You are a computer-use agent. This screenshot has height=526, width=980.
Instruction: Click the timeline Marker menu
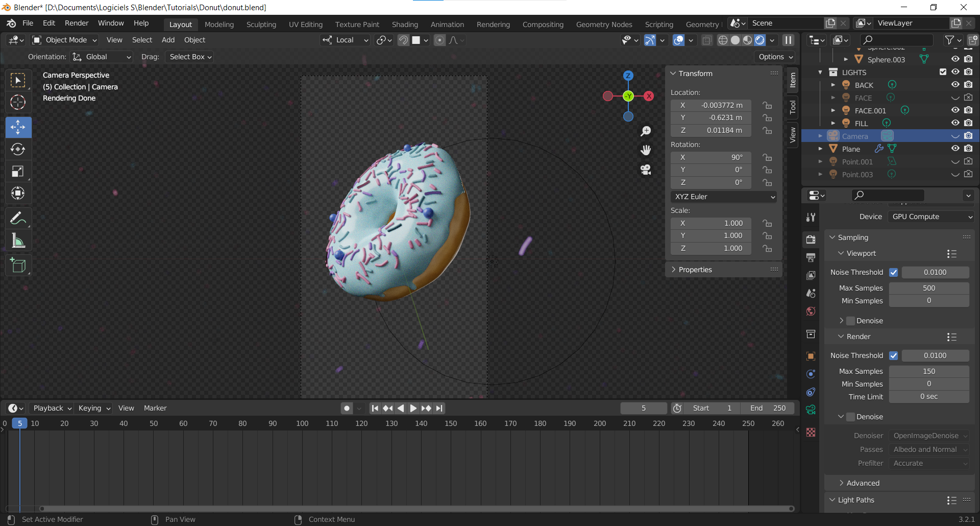pyautogui.click(x=155, y=408)
